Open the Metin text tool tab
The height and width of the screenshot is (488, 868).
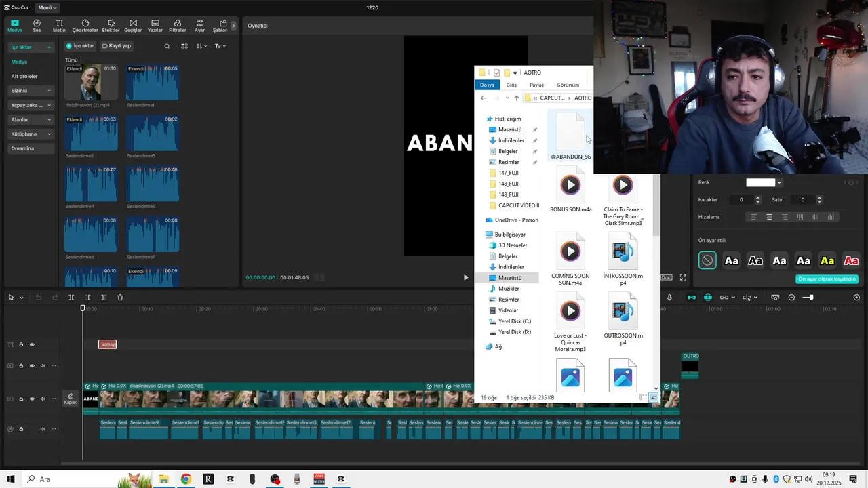pos(59,26)
